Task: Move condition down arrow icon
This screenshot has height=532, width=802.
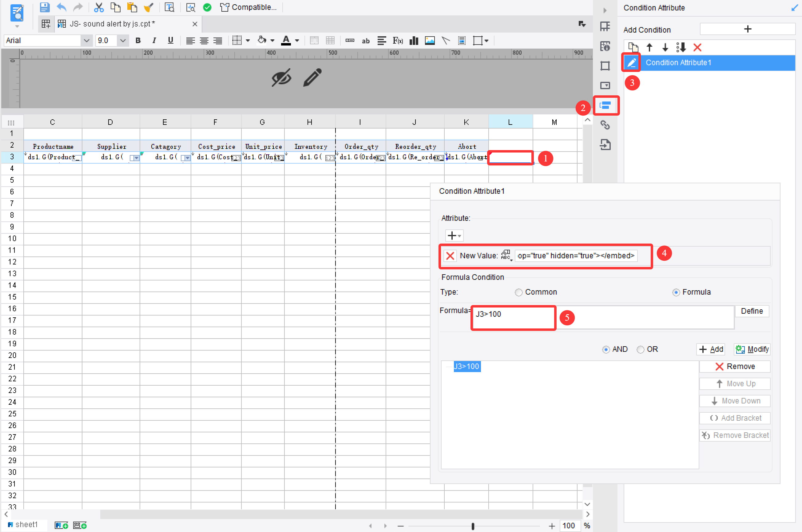Action: pos(665,47)
